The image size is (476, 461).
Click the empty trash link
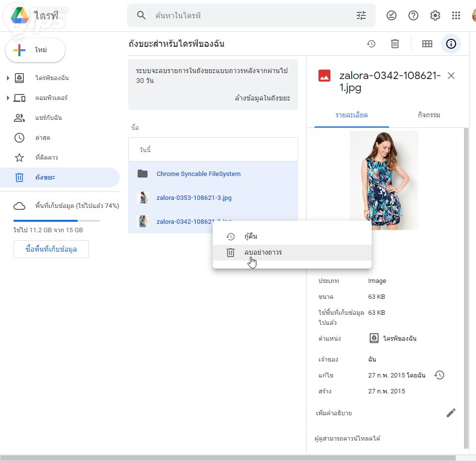pyautogui.click(x=262, y=98)
